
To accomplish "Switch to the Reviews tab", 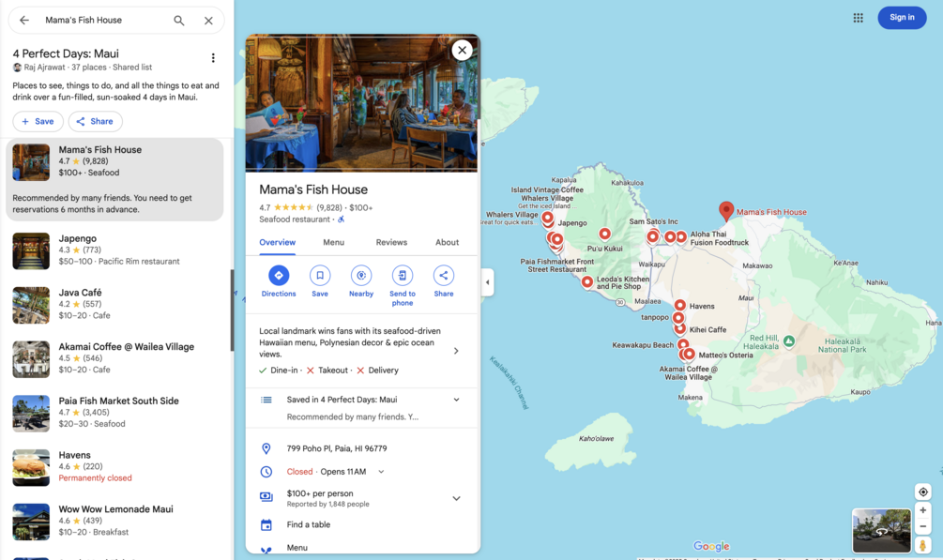I will [391, 242].
